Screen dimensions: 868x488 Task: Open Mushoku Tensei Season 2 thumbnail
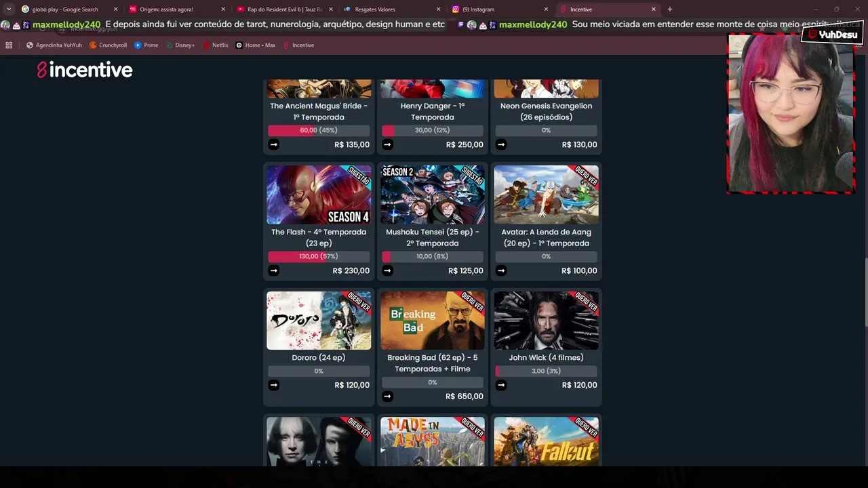(x=433, y=195)
